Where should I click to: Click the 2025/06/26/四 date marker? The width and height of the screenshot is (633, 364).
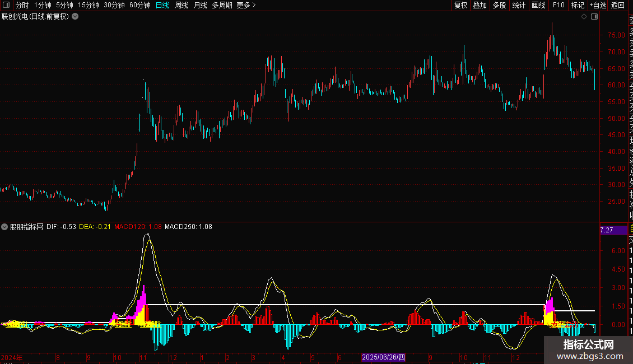click(384, 357)
